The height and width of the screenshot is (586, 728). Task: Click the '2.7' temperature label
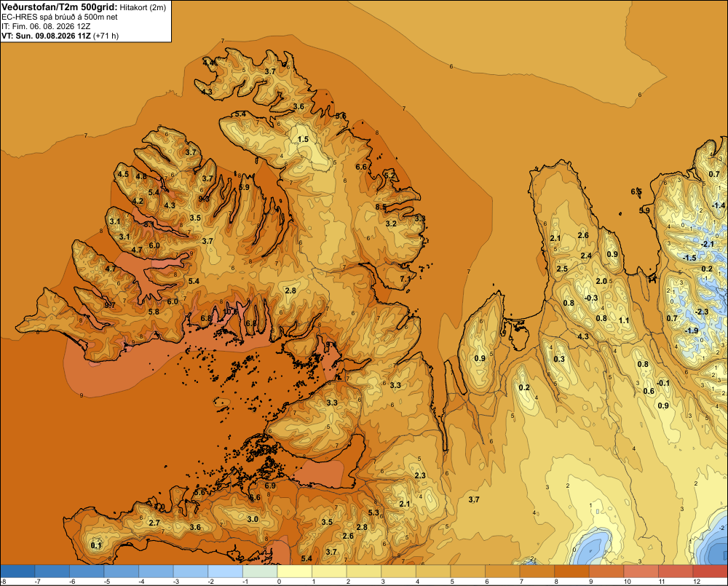(x=154, y=523)
